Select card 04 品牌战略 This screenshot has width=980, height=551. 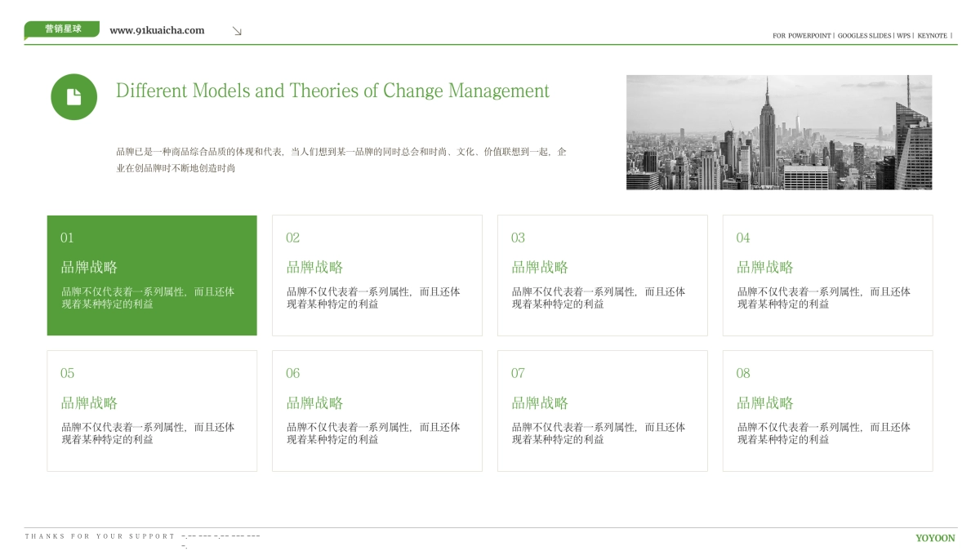coord(827,275)
